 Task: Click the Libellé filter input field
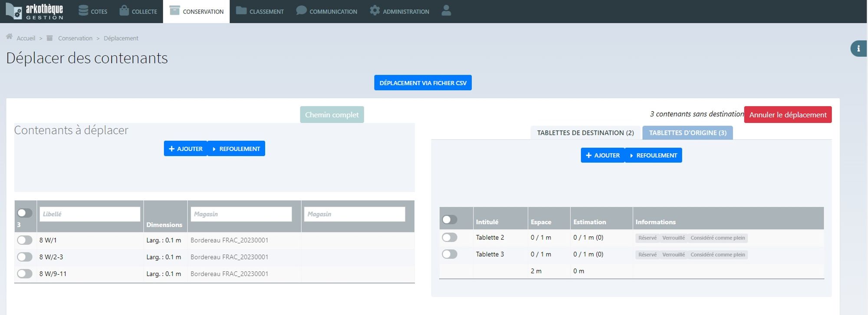pos(90,214)
